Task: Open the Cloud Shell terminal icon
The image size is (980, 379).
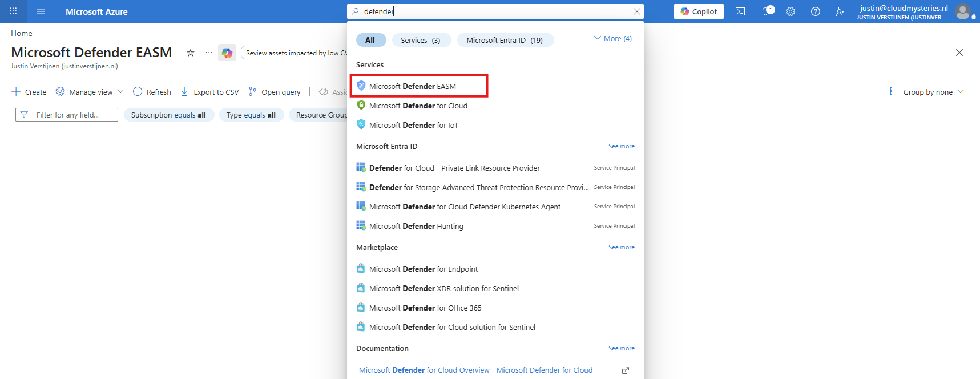Action: pyautogui.click(x=740, y=11)
